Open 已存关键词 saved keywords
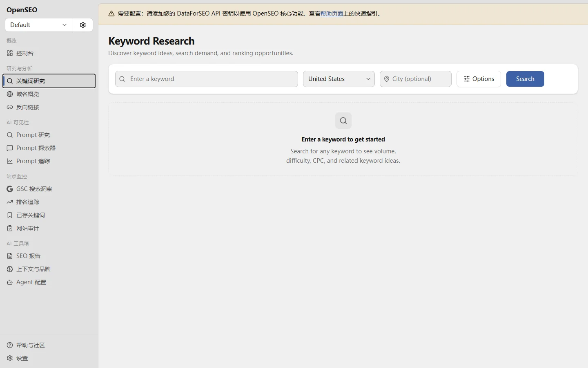The image size is (588, 368). click(x=49, y=215)
